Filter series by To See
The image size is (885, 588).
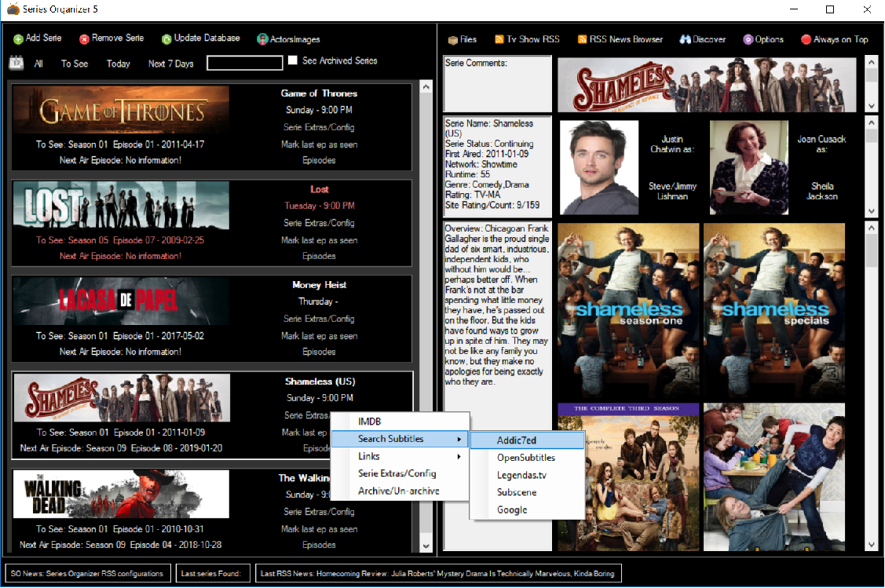pyautogui.click(x=75, y=64)
